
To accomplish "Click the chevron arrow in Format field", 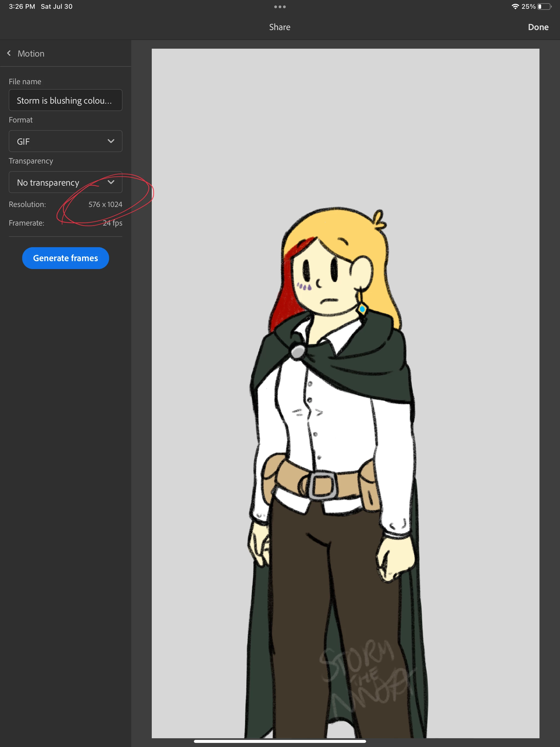I will click(x=111, y=141).
